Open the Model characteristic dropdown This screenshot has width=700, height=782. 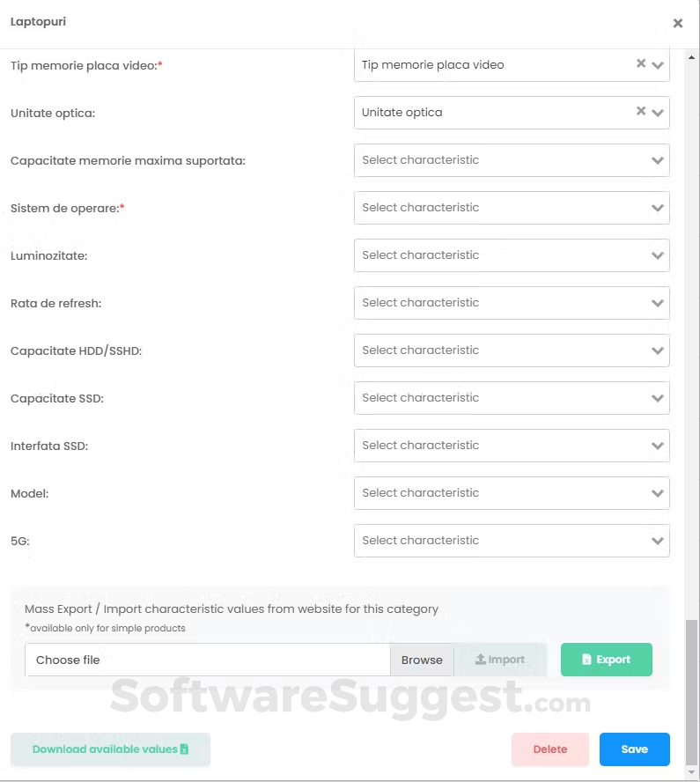pyautogui.click(x=512, y=493)
